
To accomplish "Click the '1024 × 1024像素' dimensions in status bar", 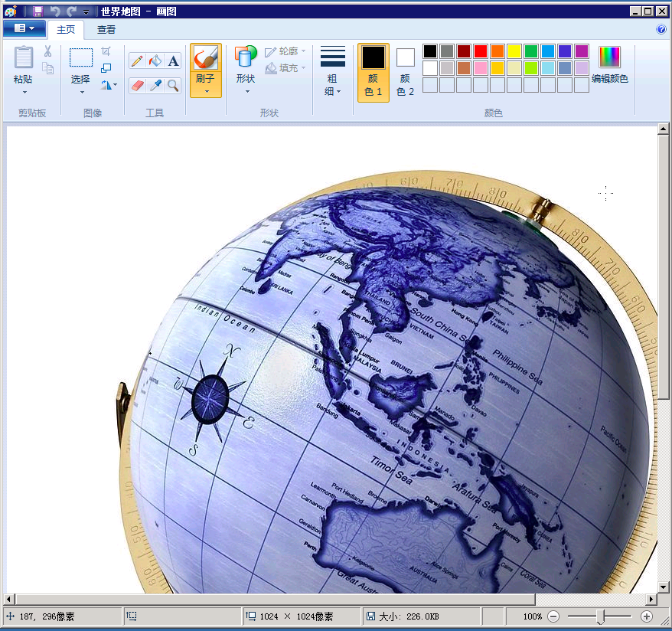I will point(296,616).
